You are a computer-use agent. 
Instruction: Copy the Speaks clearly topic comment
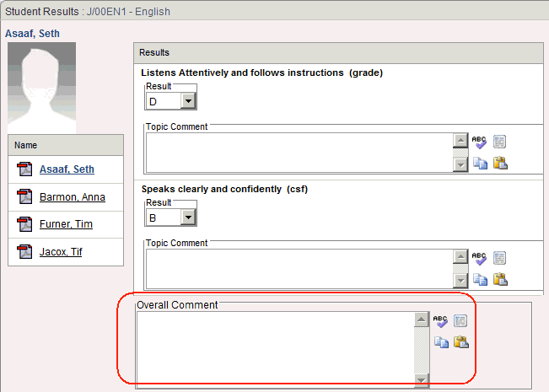coord(480,280)
